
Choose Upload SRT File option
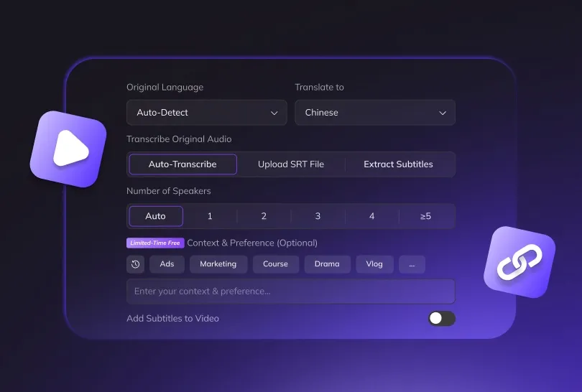291,164
